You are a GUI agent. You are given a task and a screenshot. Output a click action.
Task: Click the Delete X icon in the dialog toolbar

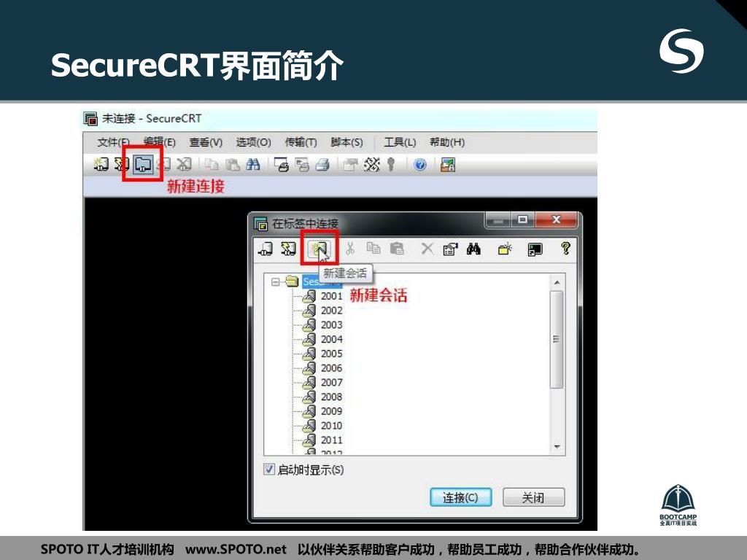click(427, 249)
